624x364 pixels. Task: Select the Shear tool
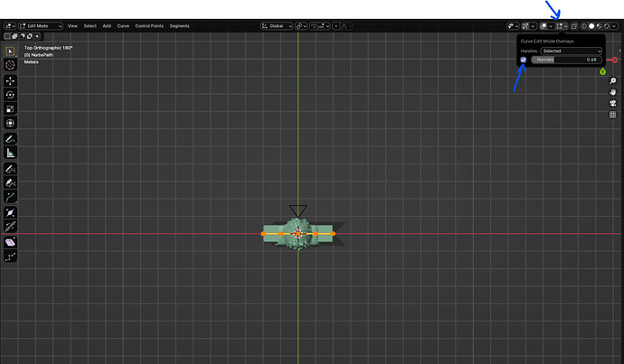click(x=10, y=242)
